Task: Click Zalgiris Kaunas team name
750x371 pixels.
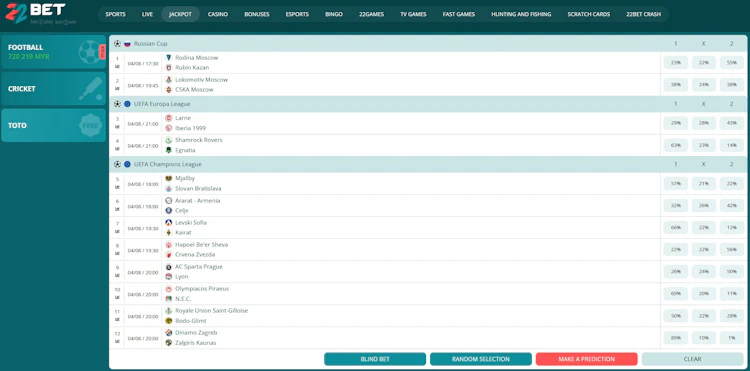Action: click(196, 343)
